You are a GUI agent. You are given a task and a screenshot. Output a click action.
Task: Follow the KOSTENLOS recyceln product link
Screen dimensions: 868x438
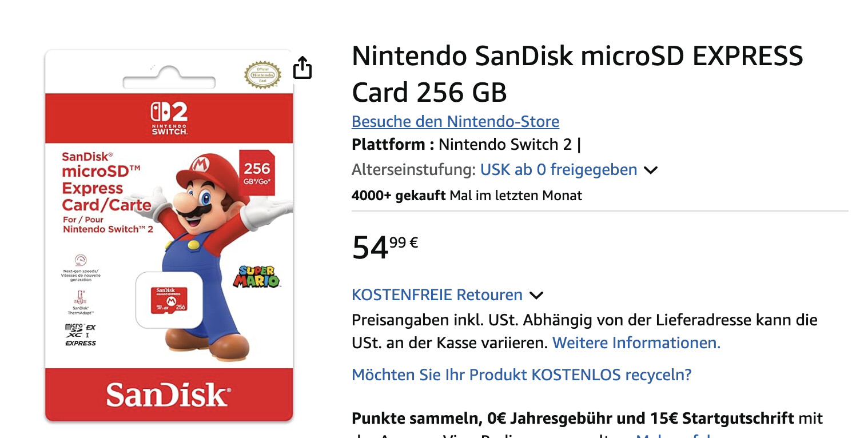click(x=521, y=375)
